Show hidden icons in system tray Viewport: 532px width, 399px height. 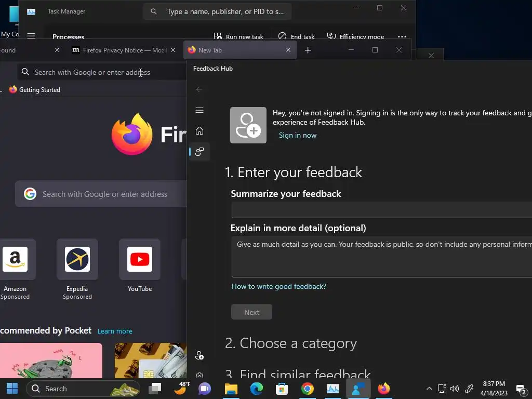coord(429,389)
